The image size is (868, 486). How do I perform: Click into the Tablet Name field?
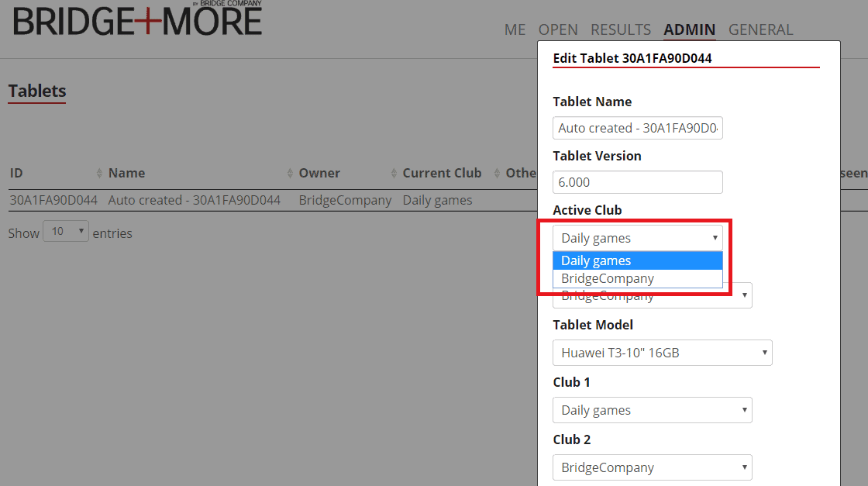pos(637,128)
